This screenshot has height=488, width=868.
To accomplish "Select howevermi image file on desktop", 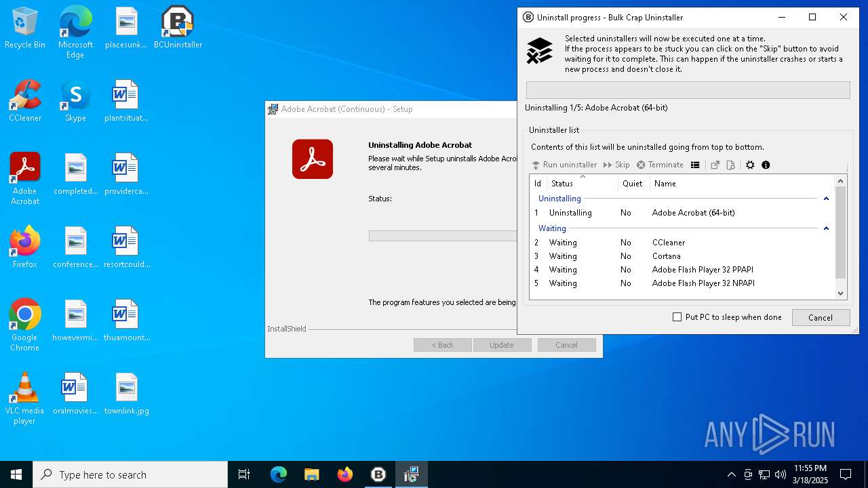I will click(x=76, y=321).
